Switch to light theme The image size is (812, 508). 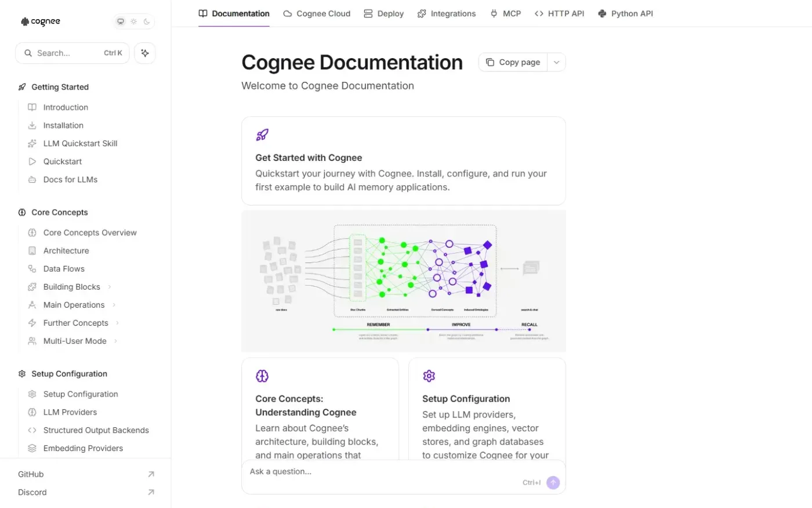pos(134,21)
